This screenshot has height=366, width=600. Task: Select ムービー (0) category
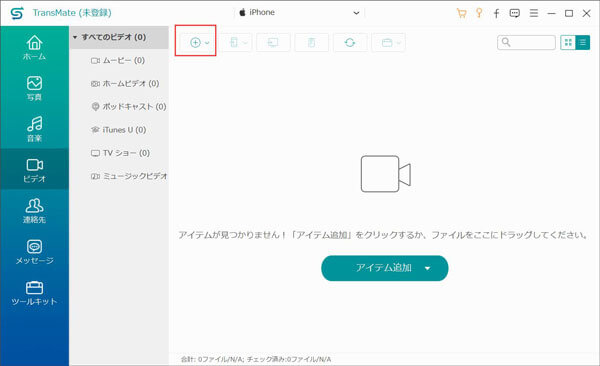pos(117,60)
